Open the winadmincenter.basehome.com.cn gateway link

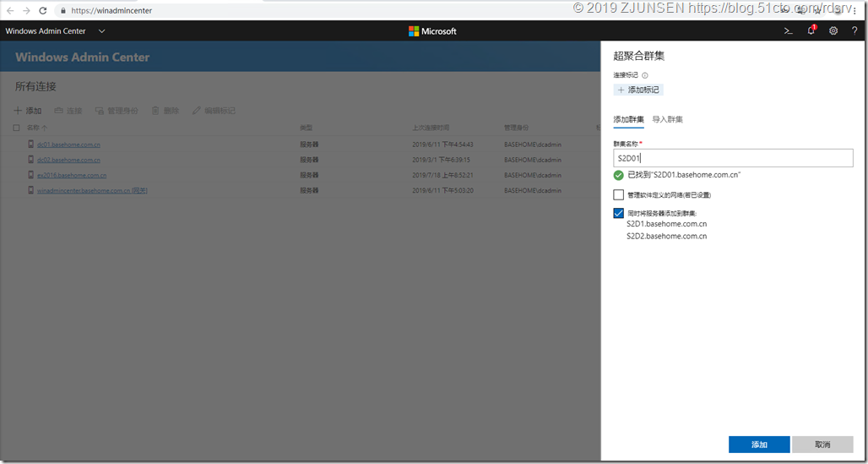click(92, 190)
